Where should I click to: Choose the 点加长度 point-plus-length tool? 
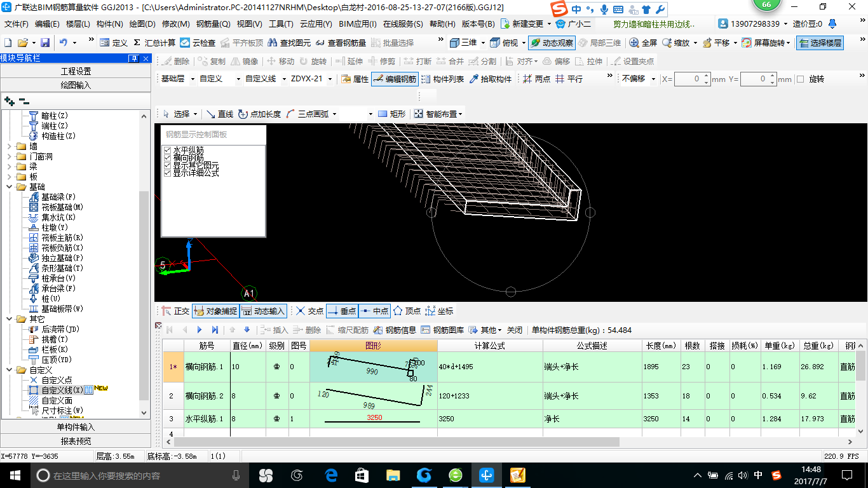(259, 114)
